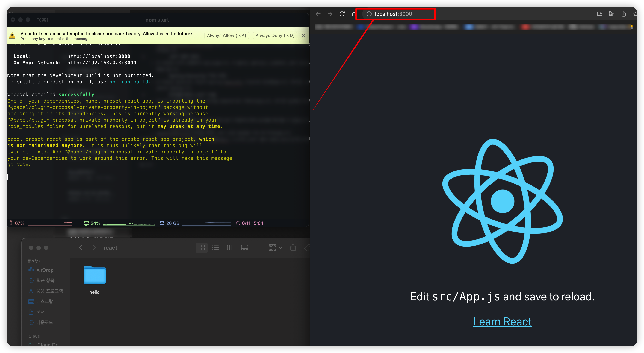Switch Finder to gallery view

(244, 248)
